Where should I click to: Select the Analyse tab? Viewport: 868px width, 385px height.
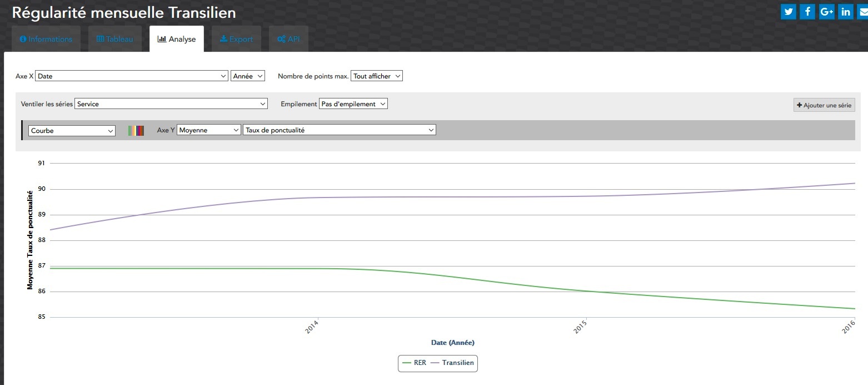177,39
